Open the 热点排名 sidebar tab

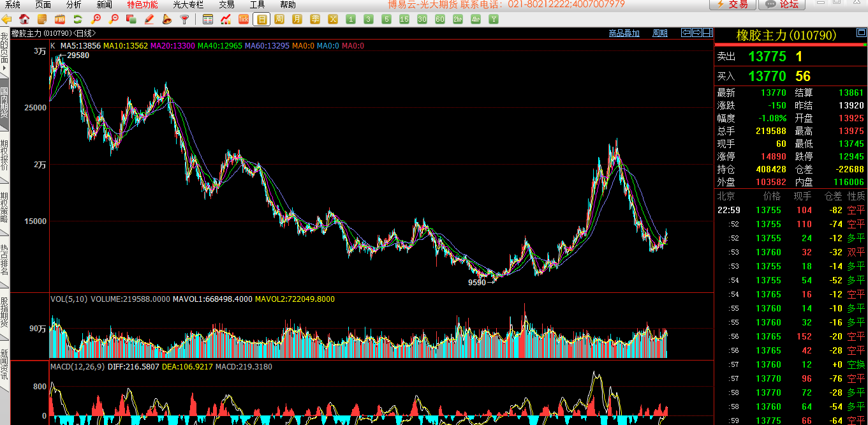4,260
